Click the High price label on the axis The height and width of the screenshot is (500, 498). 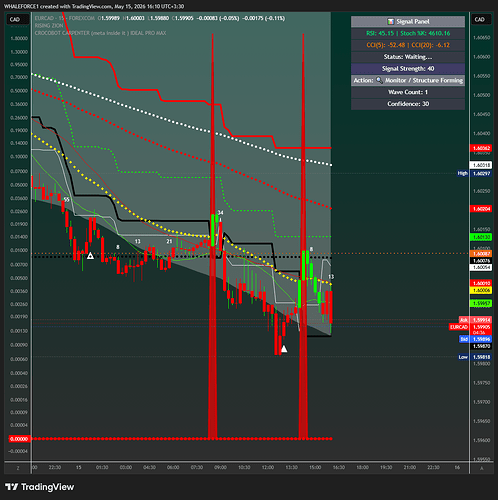coord(463,173)
